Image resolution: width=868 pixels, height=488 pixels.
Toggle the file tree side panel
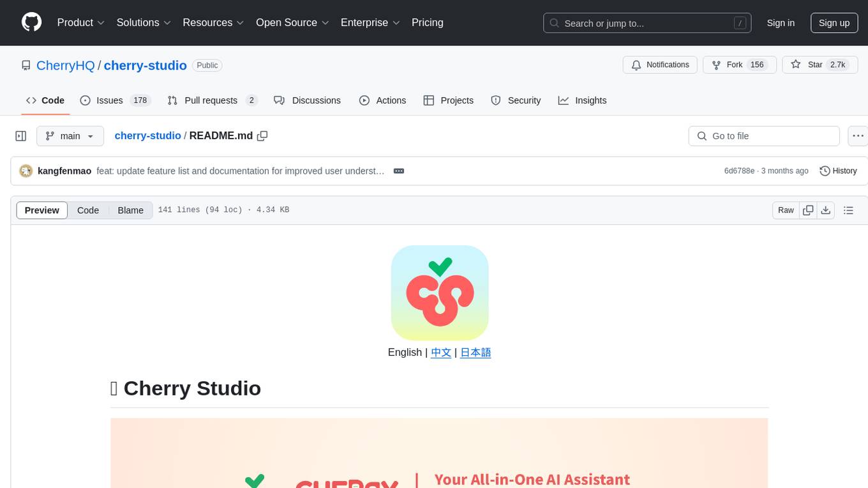pos(21,136)
